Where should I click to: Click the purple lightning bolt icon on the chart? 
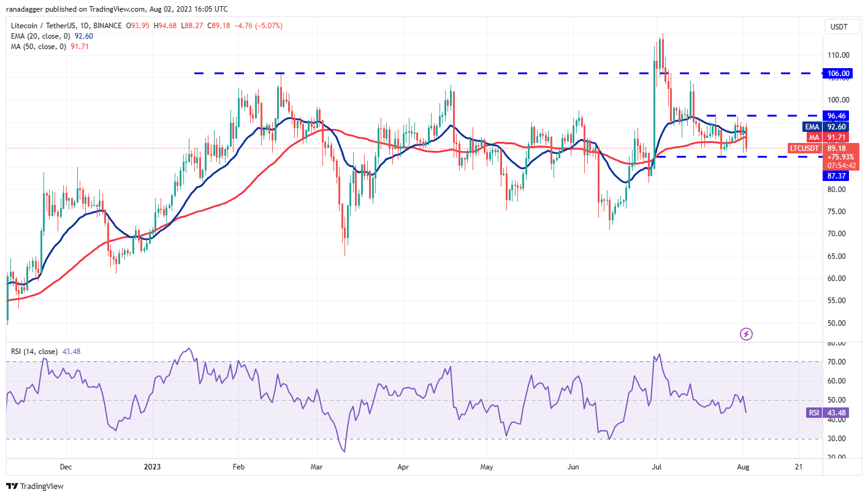[x=745, y=333]
